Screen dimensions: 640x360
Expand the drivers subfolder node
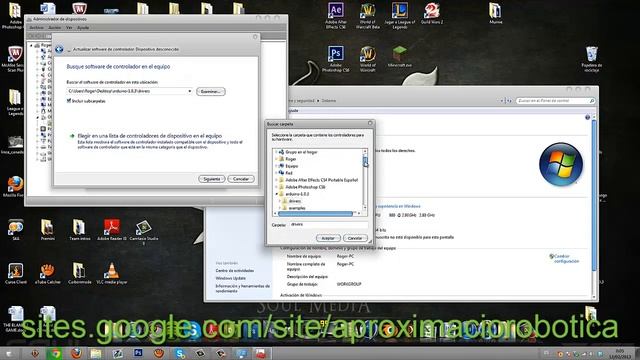pyautogui.click(x=280, y=201)
